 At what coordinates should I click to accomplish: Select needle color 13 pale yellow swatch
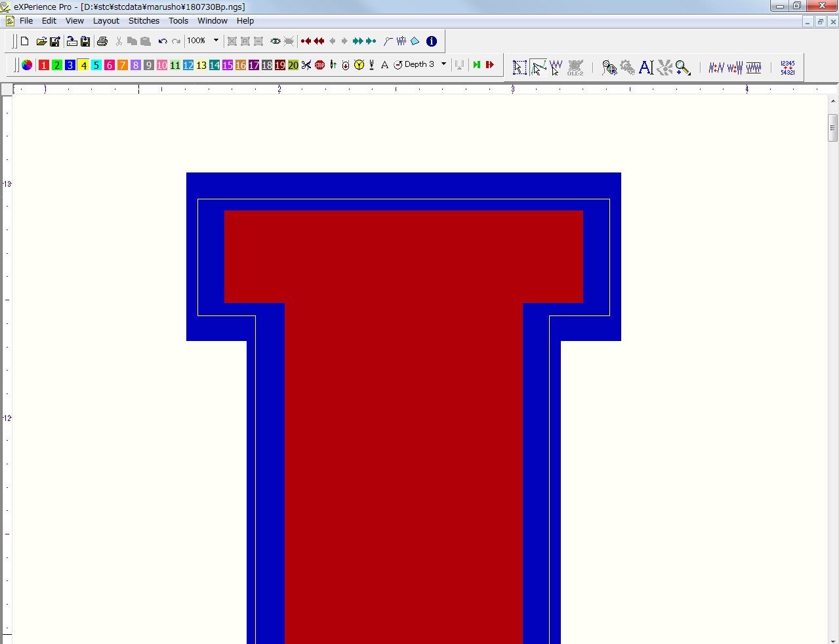[201, 65]
